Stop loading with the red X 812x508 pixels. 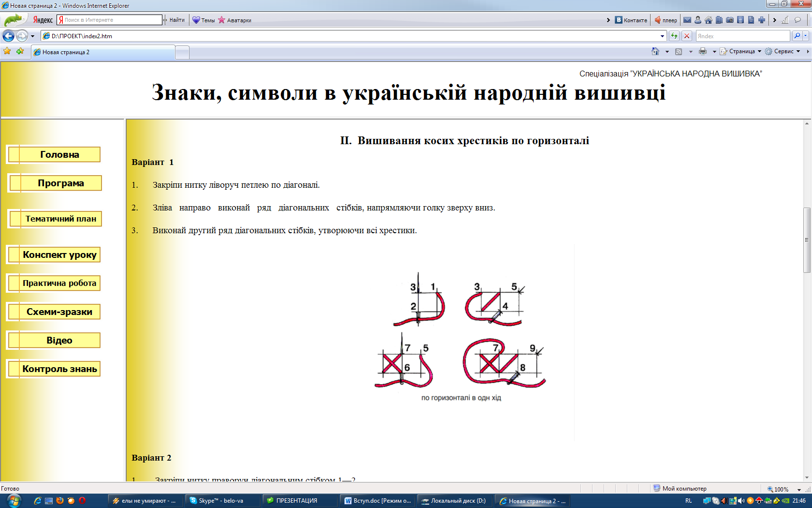click(687, 36)
